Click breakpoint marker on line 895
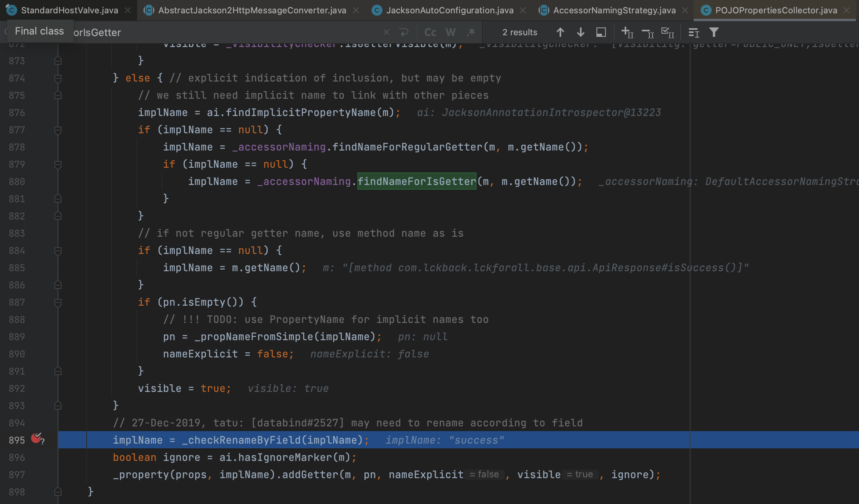The height and width of the screenshot is (504, 859). pos(36,439)
